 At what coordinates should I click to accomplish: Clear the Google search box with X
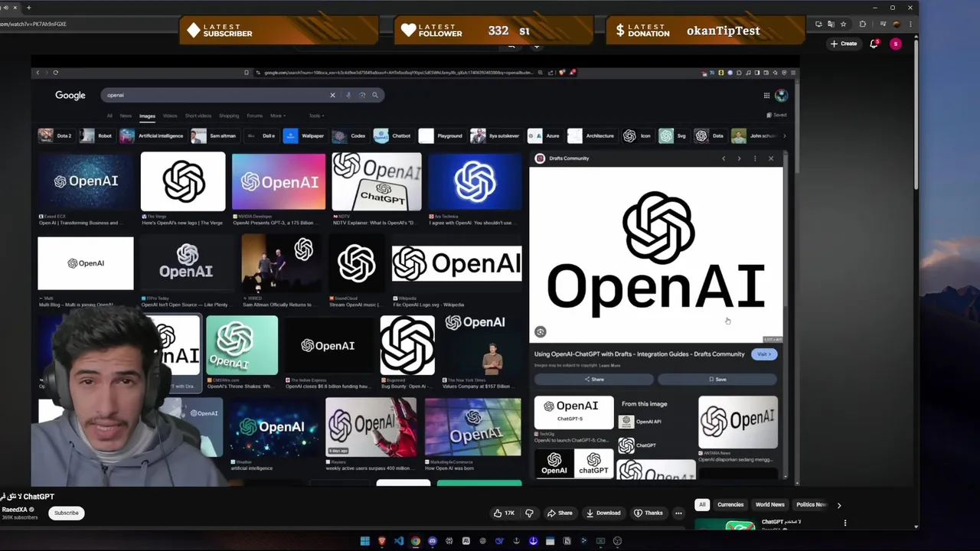click(332, 95)
